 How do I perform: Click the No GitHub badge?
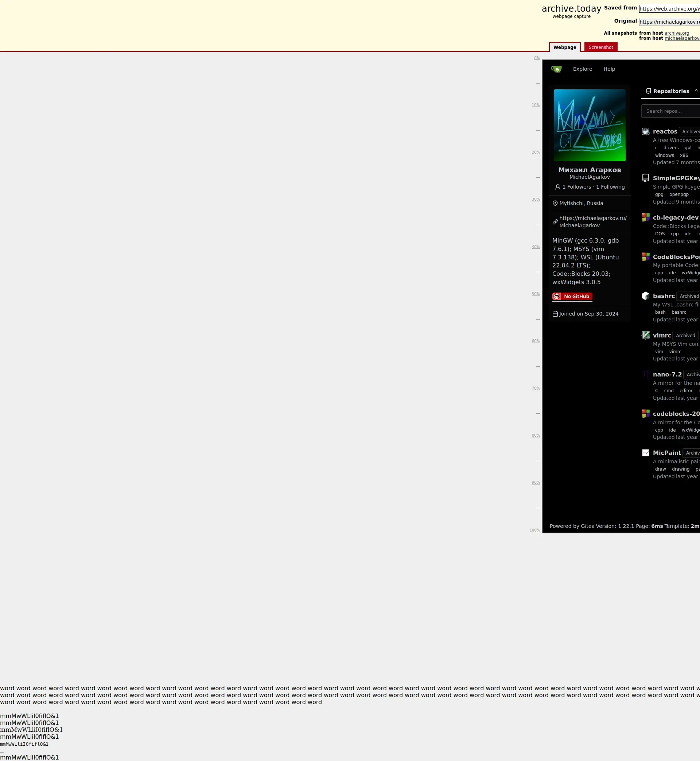tap(572, 296)
